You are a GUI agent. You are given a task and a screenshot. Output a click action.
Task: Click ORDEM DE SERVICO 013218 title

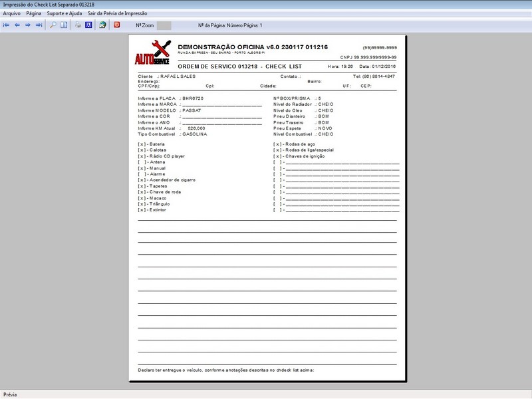coord(217,66)
